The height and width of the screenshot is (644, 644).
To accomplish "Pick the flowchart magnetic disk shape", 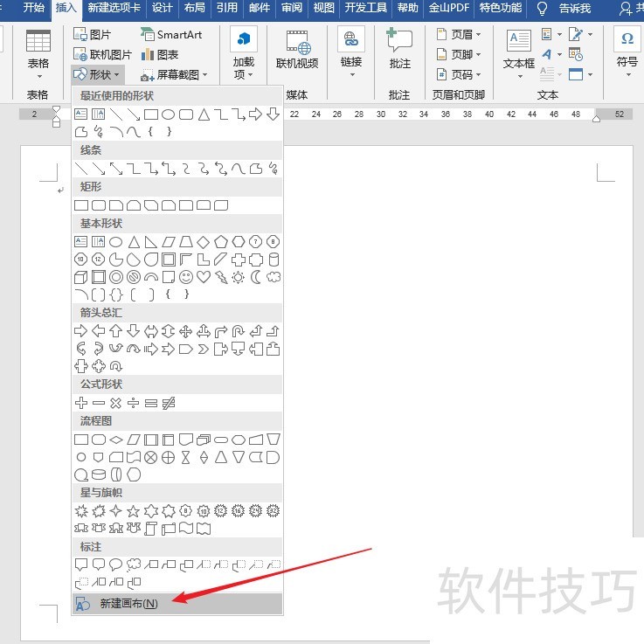I will pos(98,474).
